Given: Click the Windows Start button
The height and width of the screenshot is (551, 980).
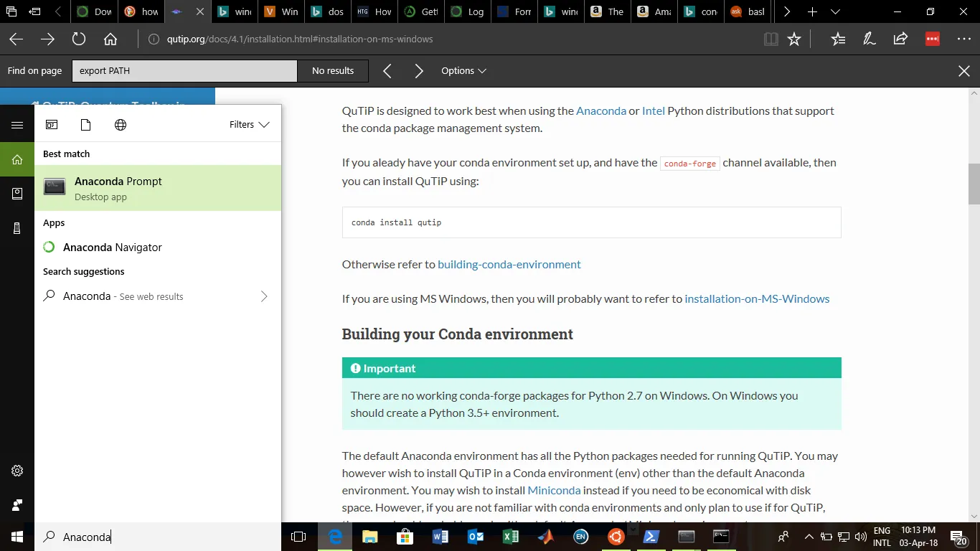Looking at the screenshot, I should 17,537.
